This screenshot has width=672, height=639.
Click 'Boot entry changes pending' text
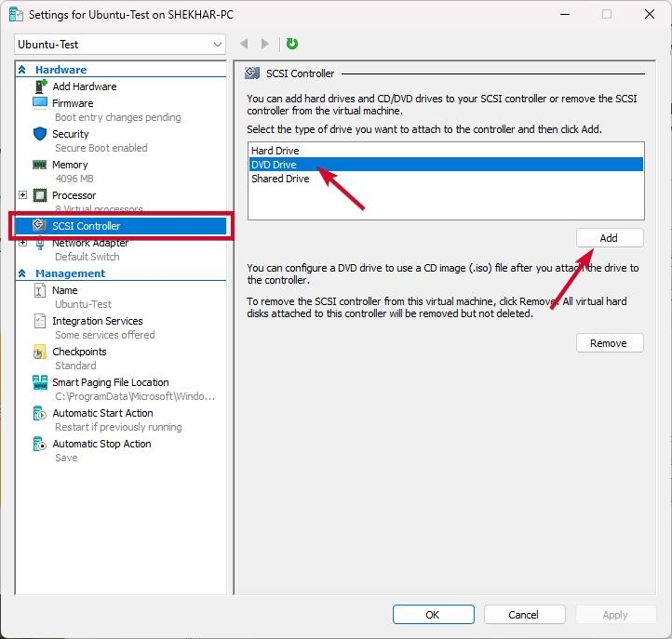(118, 117)
